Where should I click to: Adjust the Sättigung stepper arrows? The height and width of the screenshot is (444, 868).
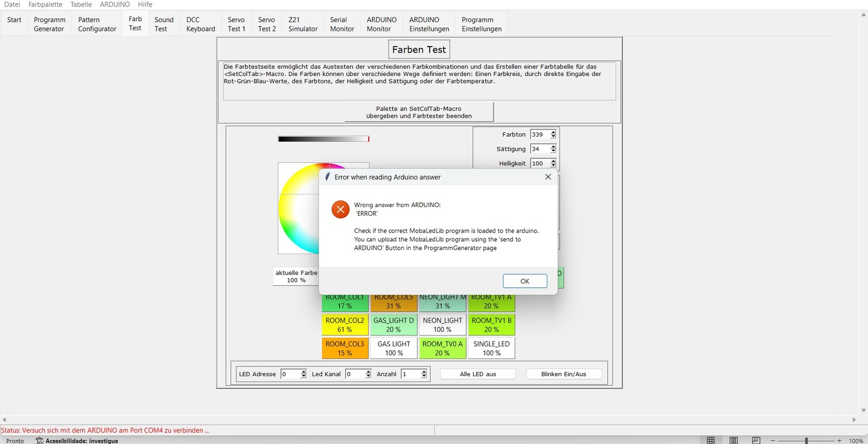coord(553,149)
